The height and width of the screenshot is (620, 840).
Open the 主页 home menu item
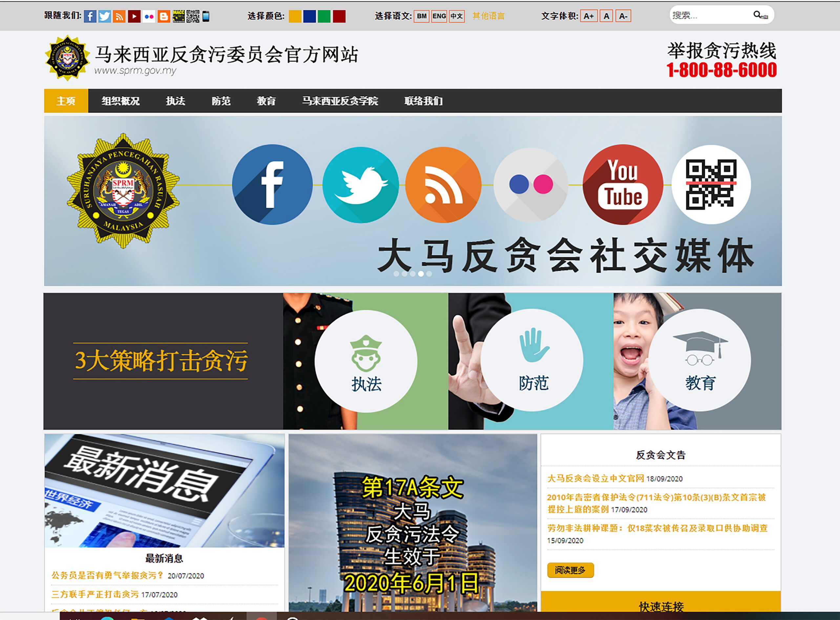pos(66,101)
